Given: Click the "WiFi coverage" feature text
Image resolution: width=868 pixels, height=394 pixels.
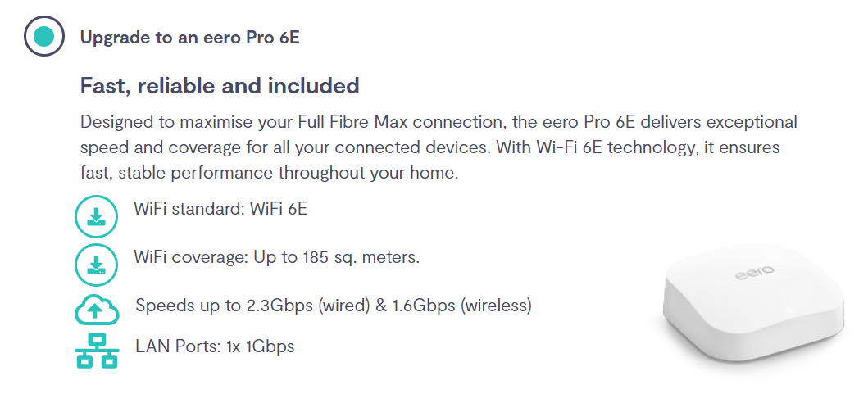Looking at the screenshot, I should [187, 257].
